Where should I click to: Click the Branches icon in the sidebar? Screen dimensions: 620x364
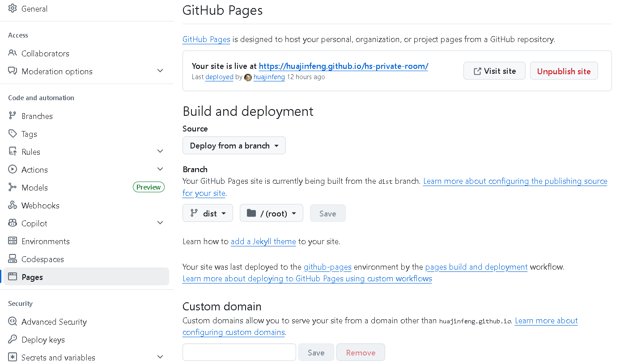pyautogui.click(x=13, y=116)
